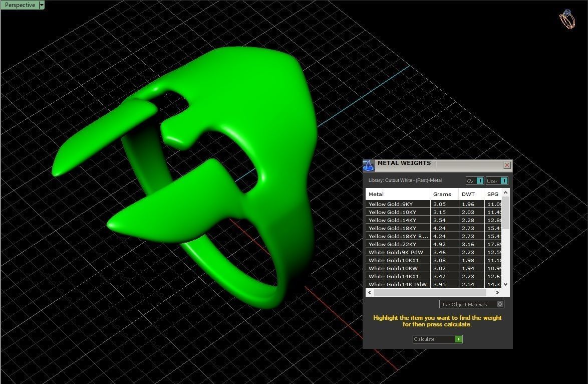Select the Yellow Gold:10KY row
Viewport: 588px width, 384px height.
[x=434, y=212]
